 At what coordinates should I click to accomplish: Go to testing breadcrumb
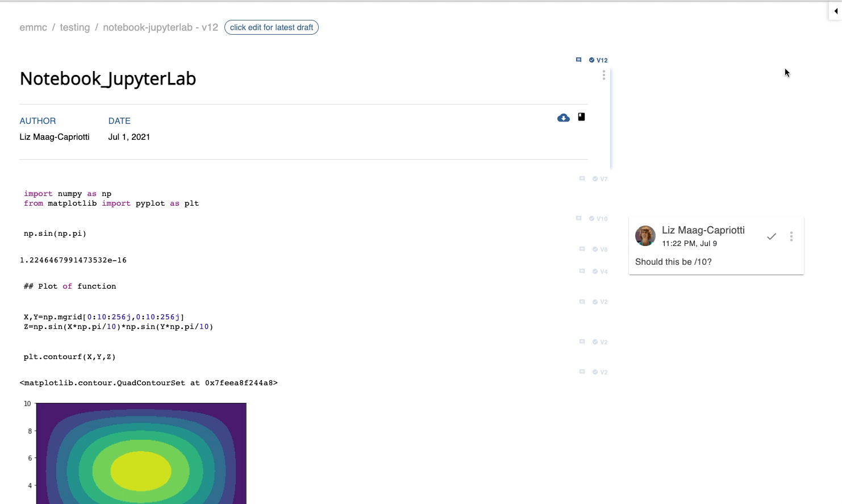tap(75, 27)
